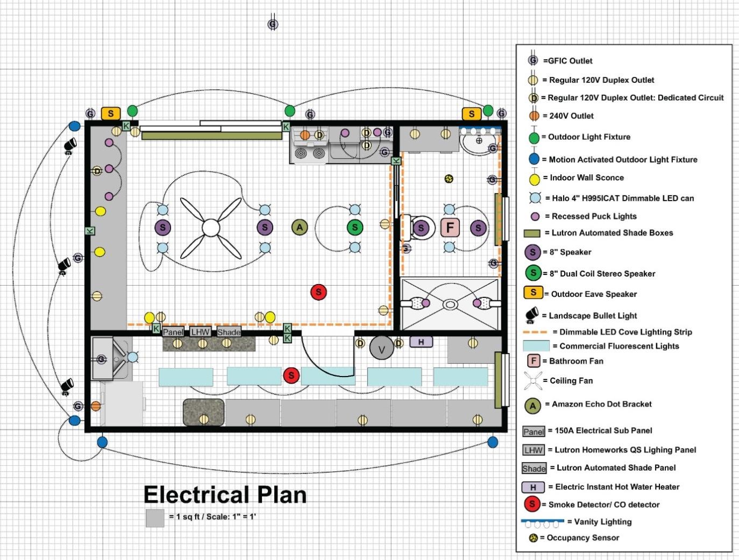Select the Outdoor Eave Speaker legend icon

[533, 293]
